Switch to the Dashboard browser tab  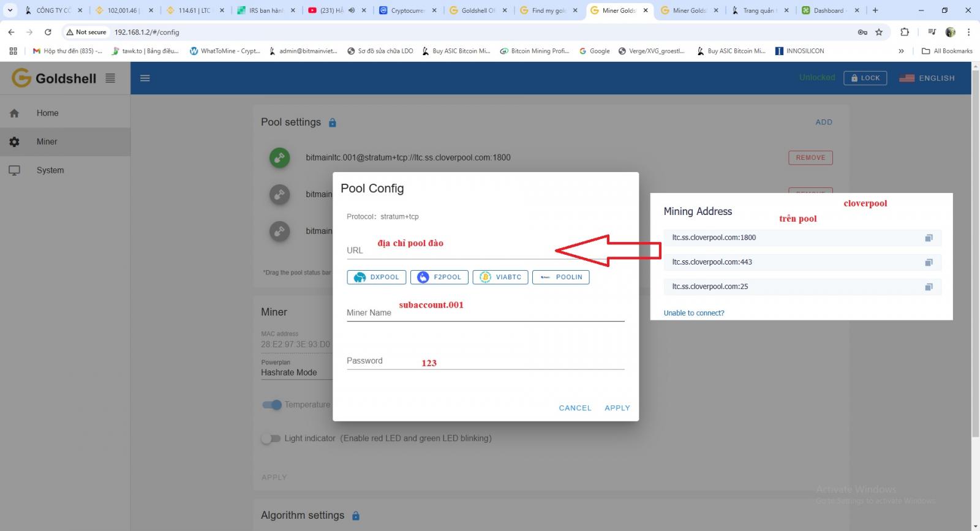831,10
